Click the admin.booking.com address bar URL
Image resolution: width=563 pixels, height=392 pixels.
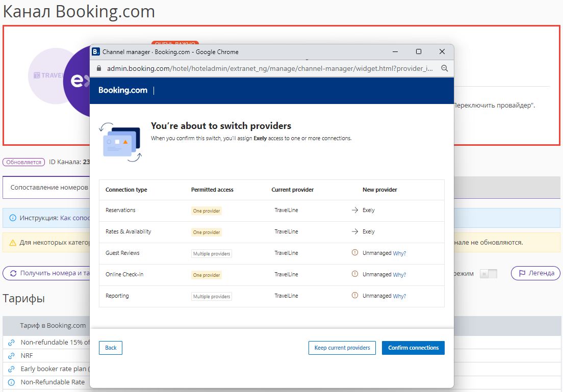tap(270, 68)
